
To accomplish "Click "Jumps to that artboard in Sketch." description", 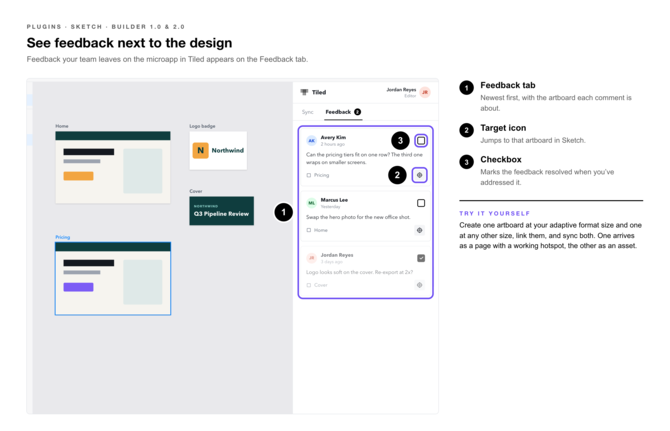I will tap(532, 140).
